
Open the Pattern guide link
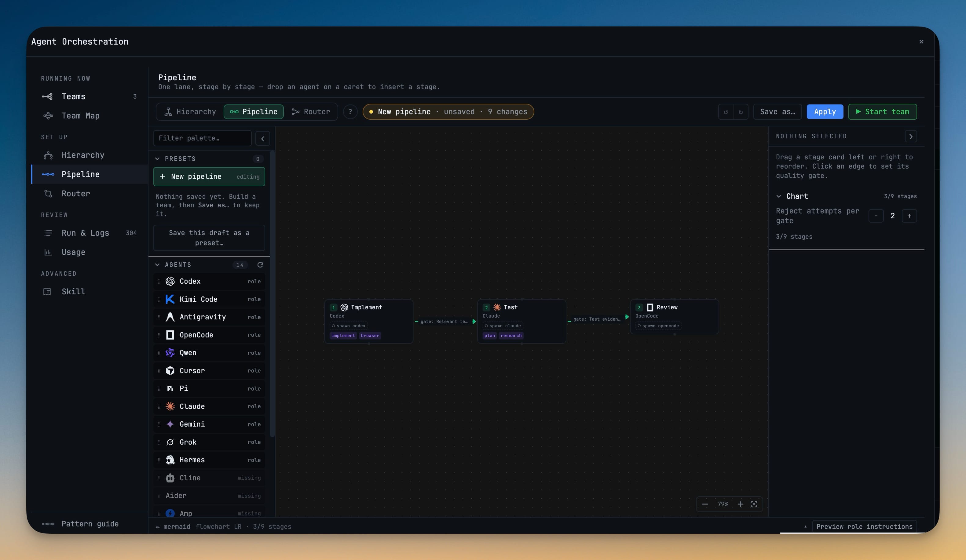pyautogui.click(x=90, y=524)
